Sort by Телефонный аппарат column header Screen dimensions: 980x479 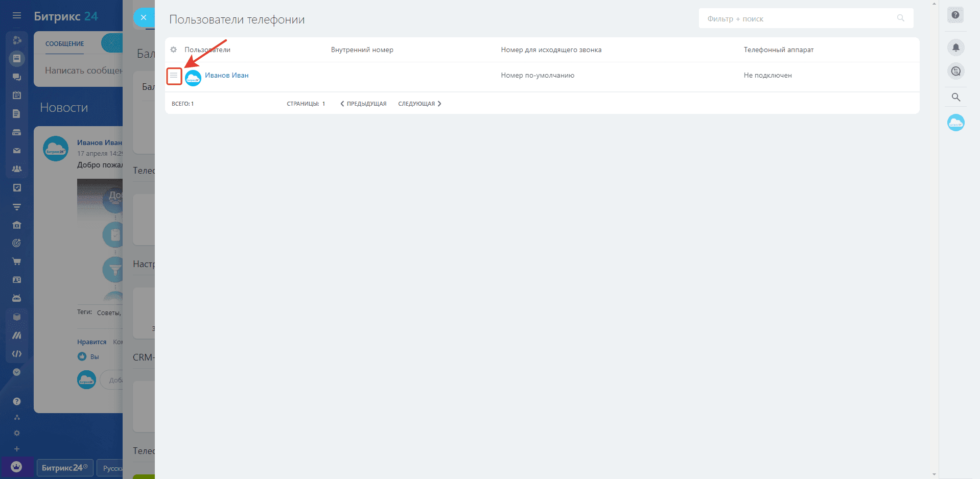[x=778, y=50]
